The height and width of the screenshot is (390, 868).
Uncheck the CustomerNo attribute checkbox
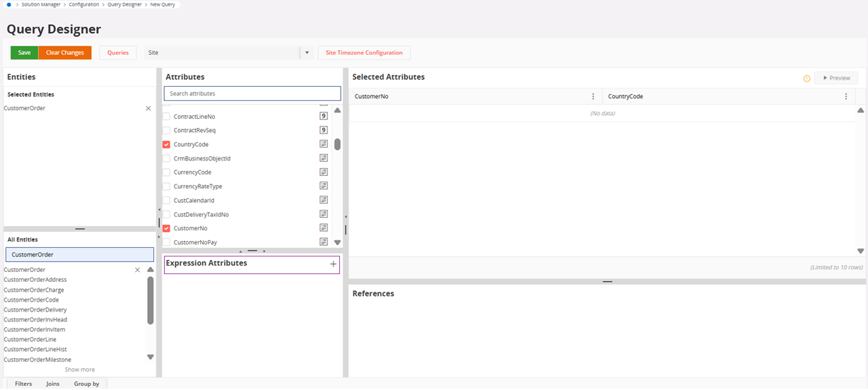click(x=167, y=229)
